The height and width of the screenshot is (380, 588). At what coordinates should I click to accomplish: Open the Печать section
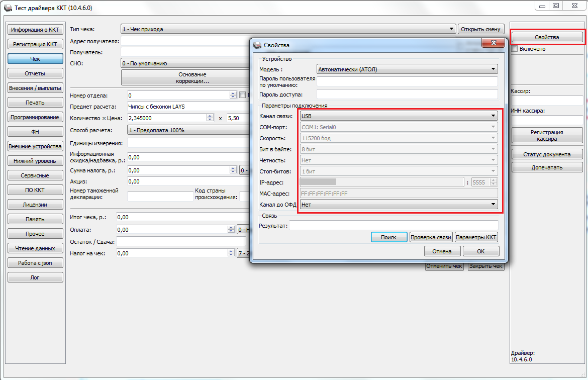pyautogui.click(x=35, y=103)
